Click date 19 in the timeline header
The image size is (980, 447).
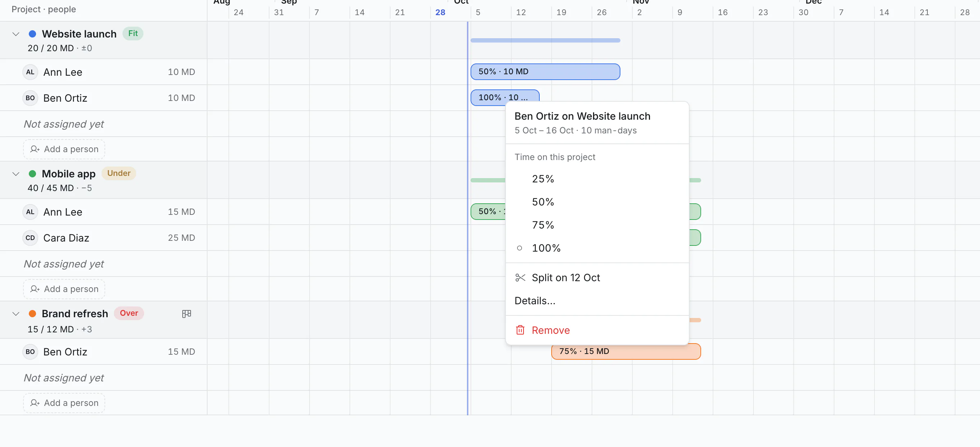click(561, 13)
